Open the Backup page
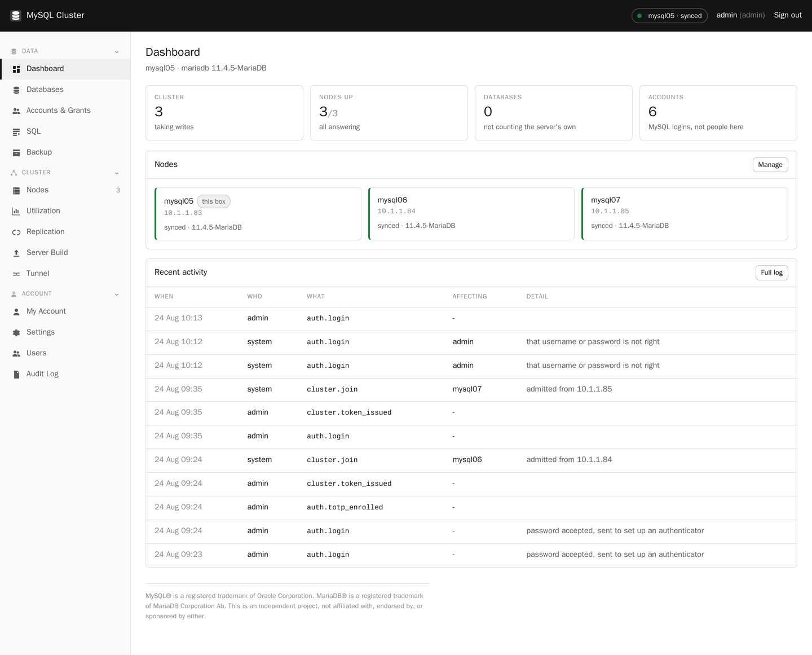 click(x=65, y=152)
